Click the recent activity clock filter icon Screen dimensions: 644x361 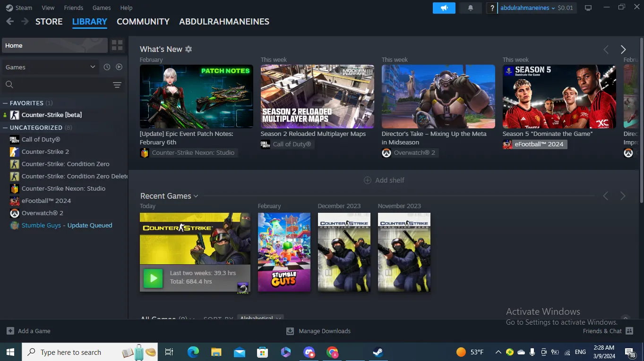(107, 67)
